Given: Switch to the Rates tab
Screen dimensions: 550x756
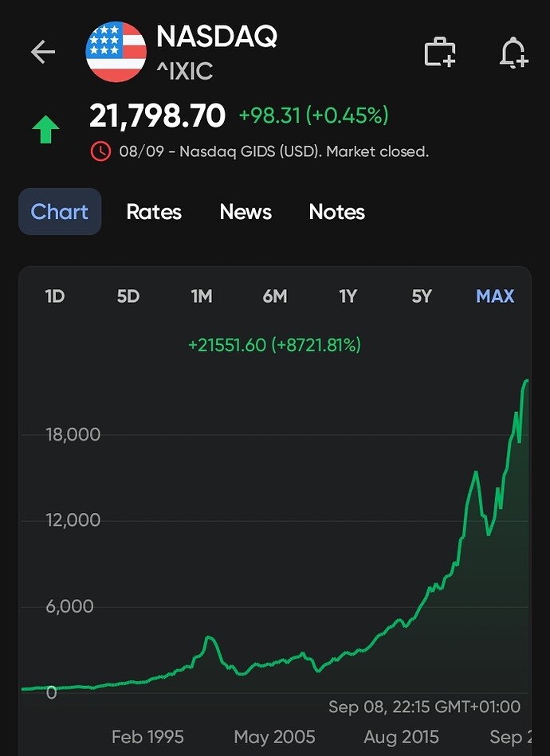Looking at the screenshot, I should tap(154, 212).
